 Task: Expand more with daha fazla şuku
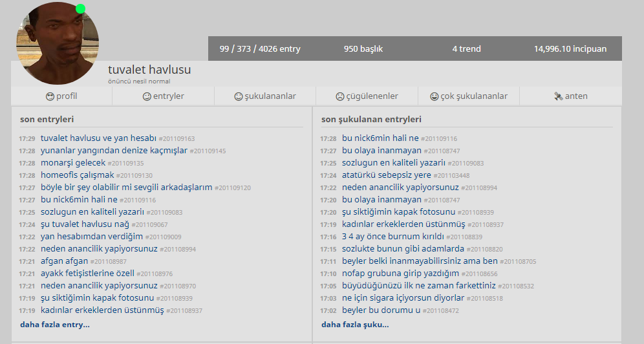click(x=355, y=325)
